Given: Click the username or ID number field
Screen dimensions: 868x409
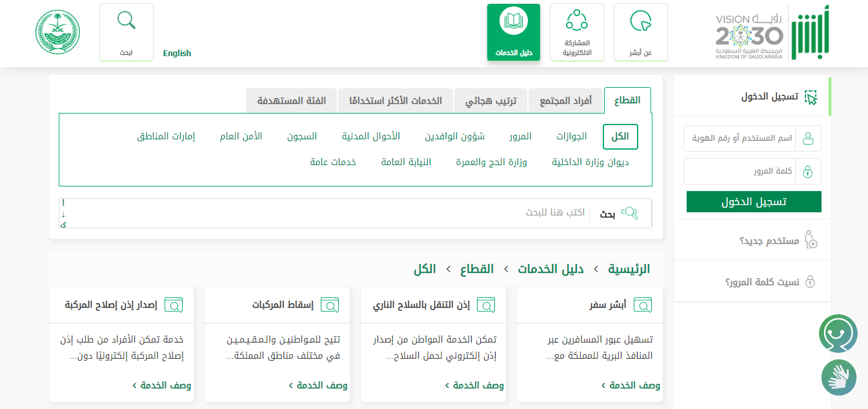Looking at the screenshot, I should (x=739, y=139).
